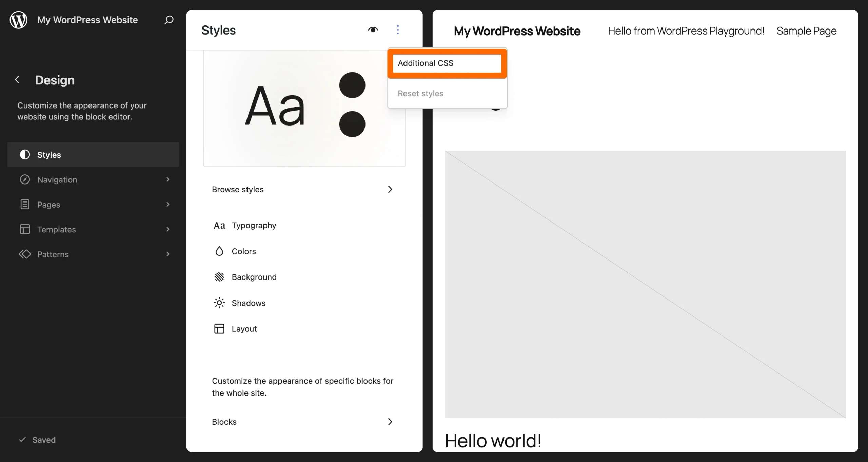Open the Blocks chevron arrow
868x462 pixels.
[390, 422]
